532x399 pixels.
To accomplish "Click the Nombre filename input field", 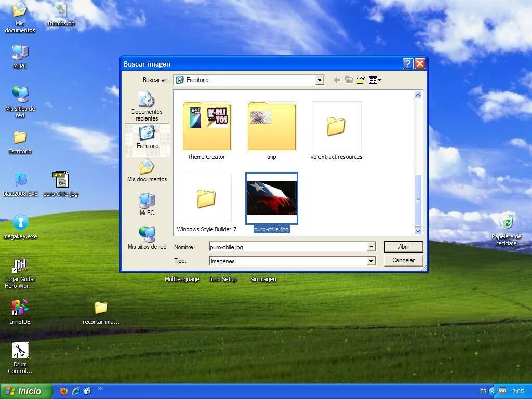I will pyautogui.click(x=288, y=247).
